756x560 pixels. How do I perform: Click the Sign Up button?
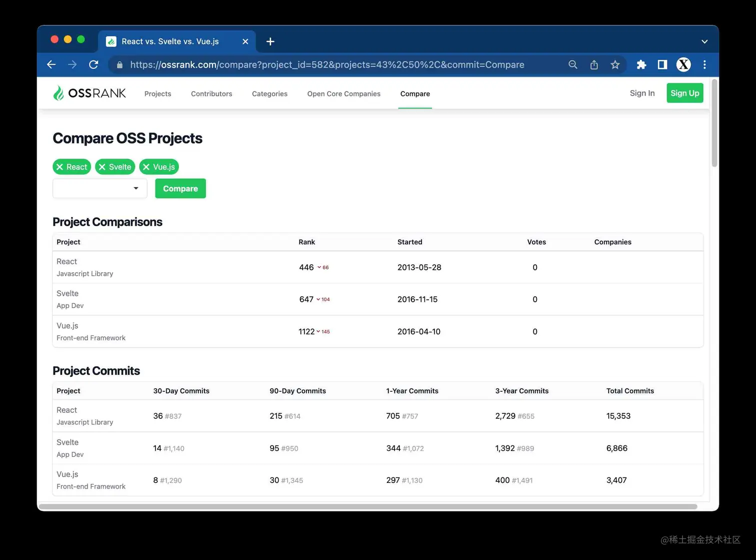click(684, 93)
